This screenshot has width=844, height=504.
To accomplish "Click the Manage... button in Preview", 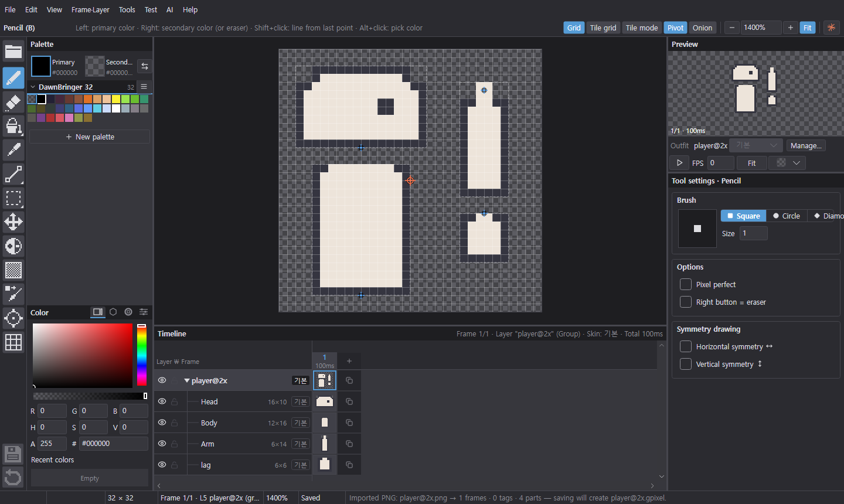I will pos(806,145).
